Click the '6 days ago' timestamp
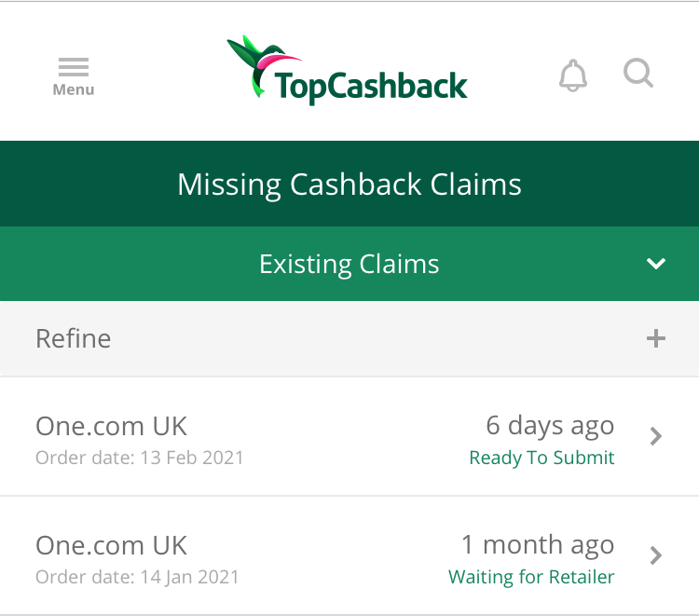This screenshot has height=616, width=699. tap(550, 426)
